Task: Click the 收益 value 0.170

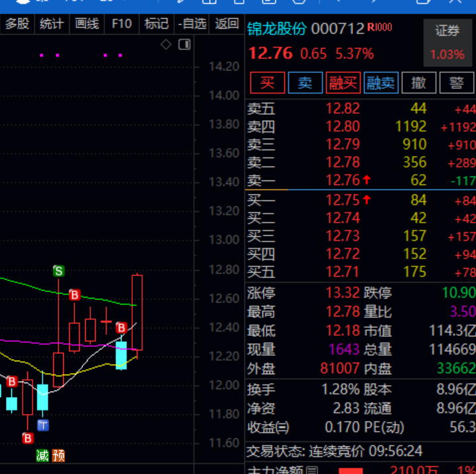Action: tap(343, 428)
